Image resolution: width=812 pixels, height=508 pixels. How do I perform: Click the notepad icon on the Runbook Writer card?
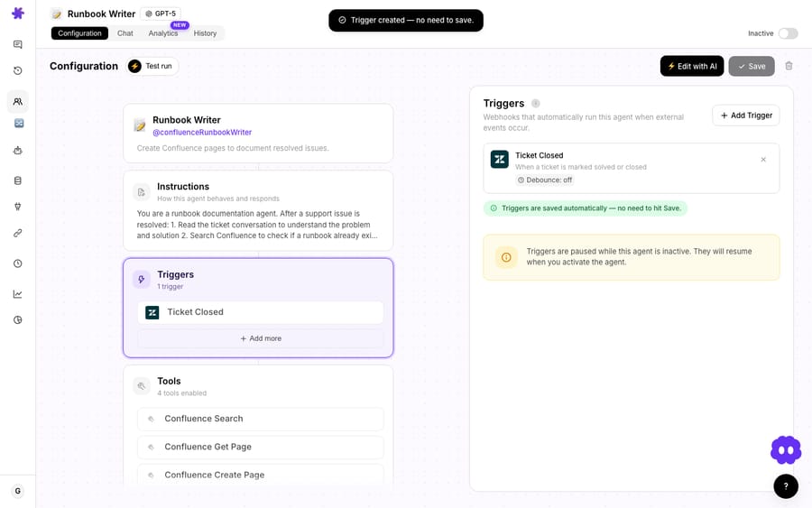coord(139,125)
